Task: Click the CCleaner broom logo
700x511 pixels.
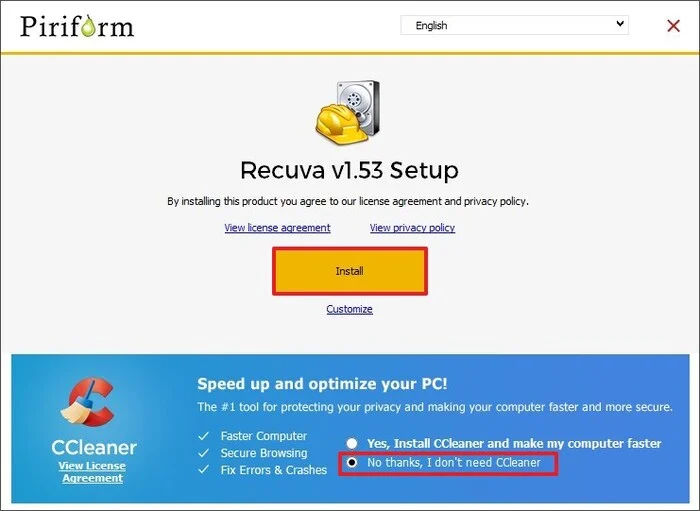Action: coord(88,402)
